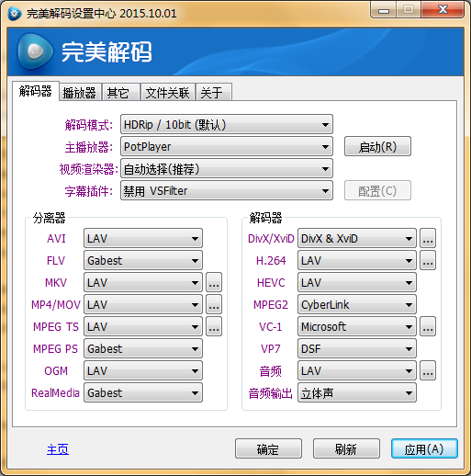Viewport: 471px width, 476px height.
Task: Click the 启动(R) button
Action: tap(377, 146)
